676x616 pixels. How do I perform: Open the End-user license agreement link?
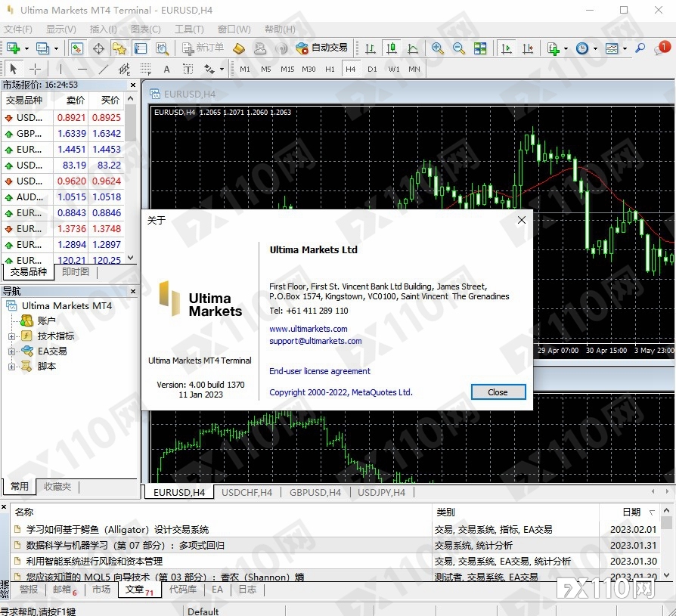(320, 371)
